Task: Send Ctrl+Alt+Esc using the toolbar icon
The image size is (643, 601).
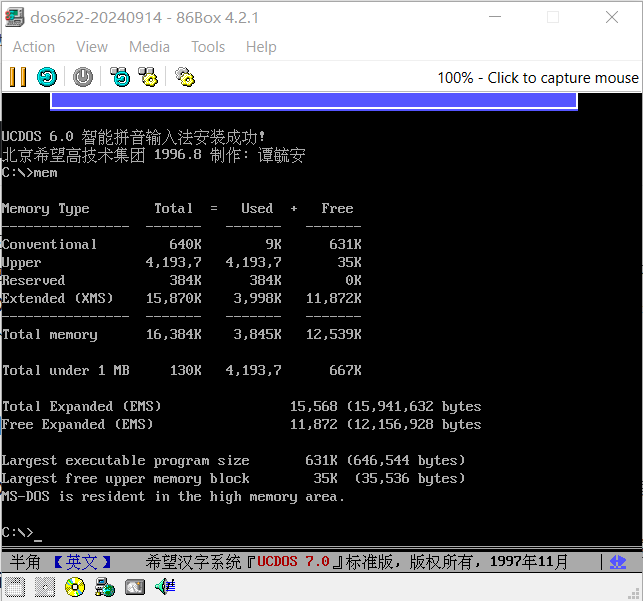Action: click(148, 77)
